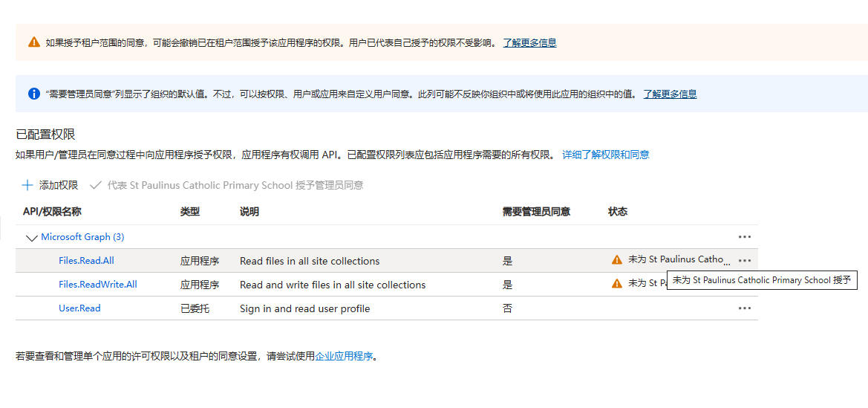Screen dimensions: 868x408
Task: Open the Microsoft Graph (3) API link
Action: [82, 237]
